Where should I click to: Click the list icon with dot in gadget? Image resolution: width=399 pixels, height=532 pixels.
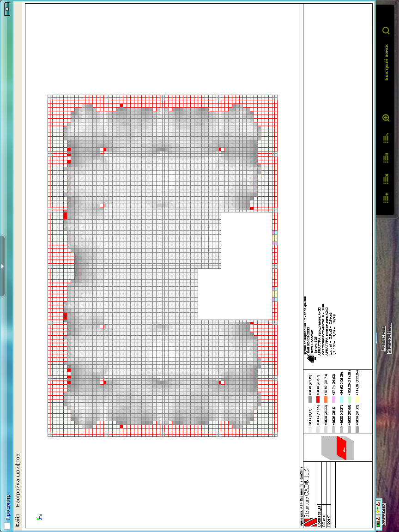(386, 138)
